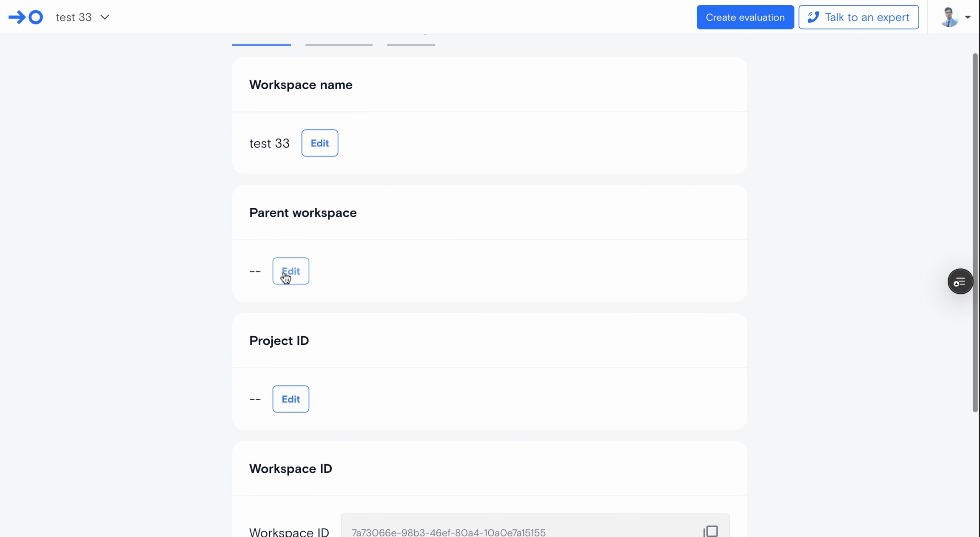
Task: Open account menu via caret beside avatar
Action: (x=968, y=17)
